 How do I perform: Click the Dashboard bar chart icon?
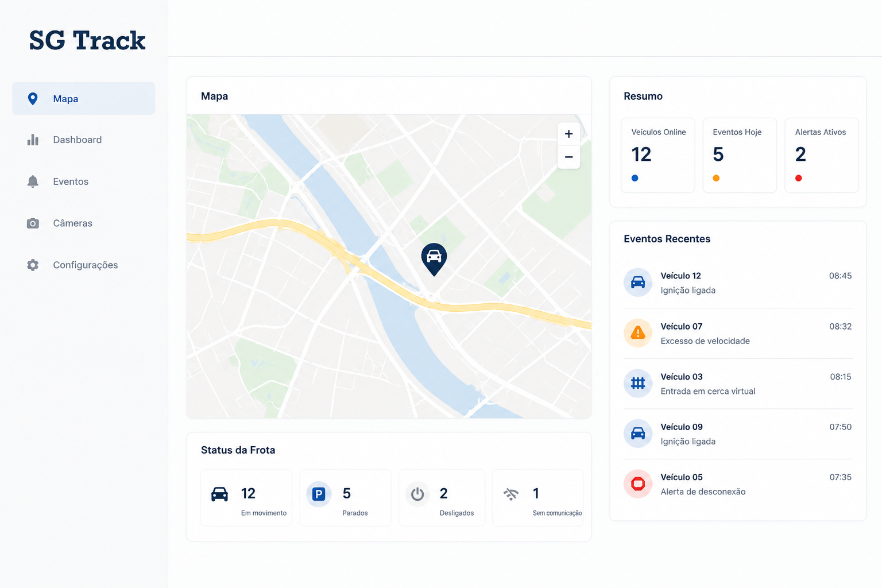[x=33, y=140]
